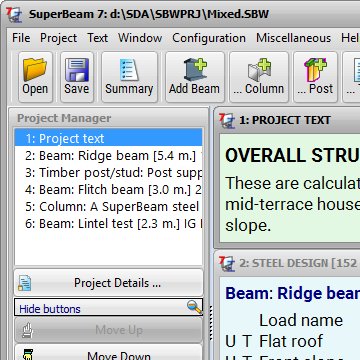Open a project with the Open folder icon
The image size is (360, 360).
point(35,77)
